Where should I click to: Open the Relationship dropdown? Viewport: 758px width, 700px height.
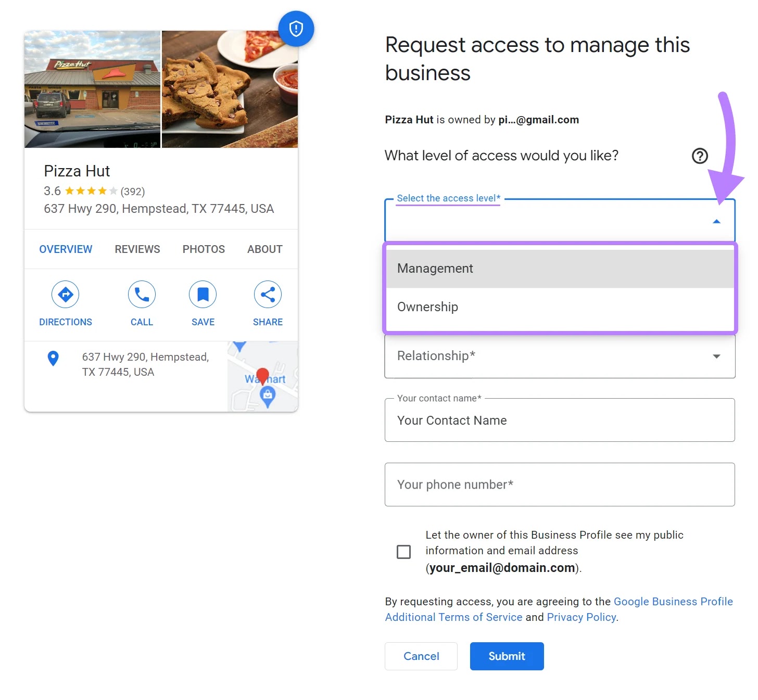pyautogui.click(x=560, y=356)
